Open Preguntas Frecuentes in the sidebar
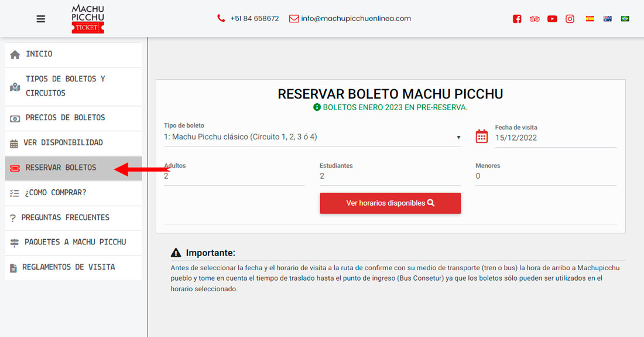 [x=73, y=217]
